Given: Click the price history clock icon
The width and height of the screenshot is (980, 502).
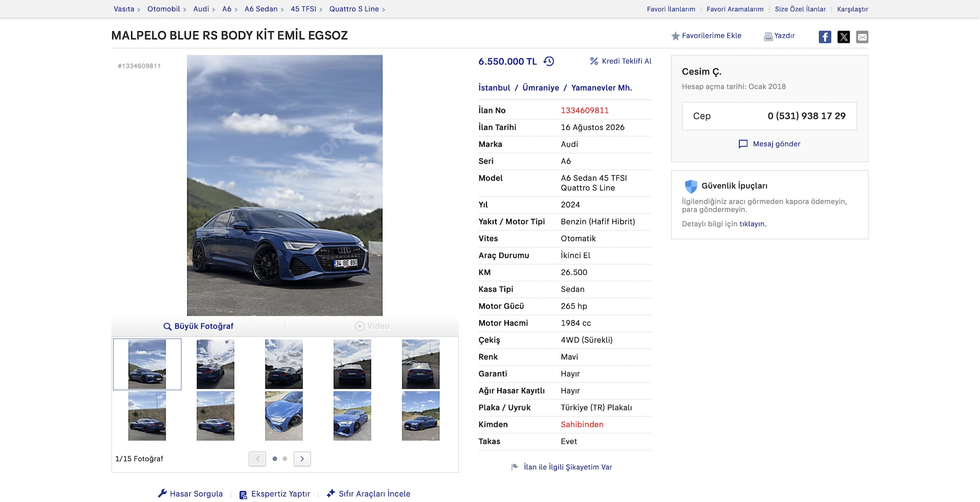Looking at the screenshot, I should pyautogui.click(x=549, y=61).
